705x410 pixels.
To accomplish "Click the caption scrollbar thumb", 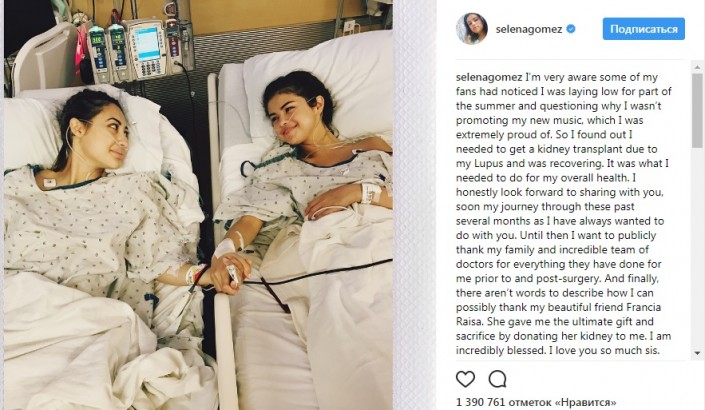I will tap(697, 111).
